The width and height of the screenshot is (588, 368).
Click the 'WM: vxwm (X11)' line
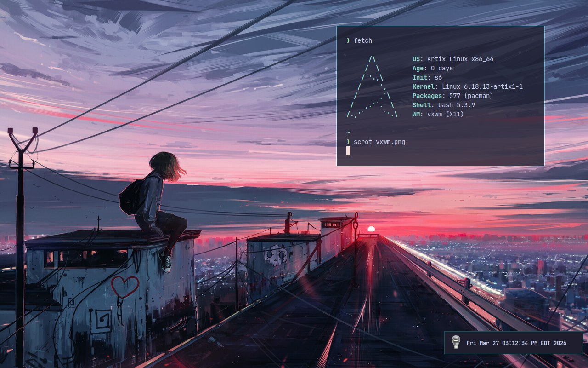pos(438,114)
